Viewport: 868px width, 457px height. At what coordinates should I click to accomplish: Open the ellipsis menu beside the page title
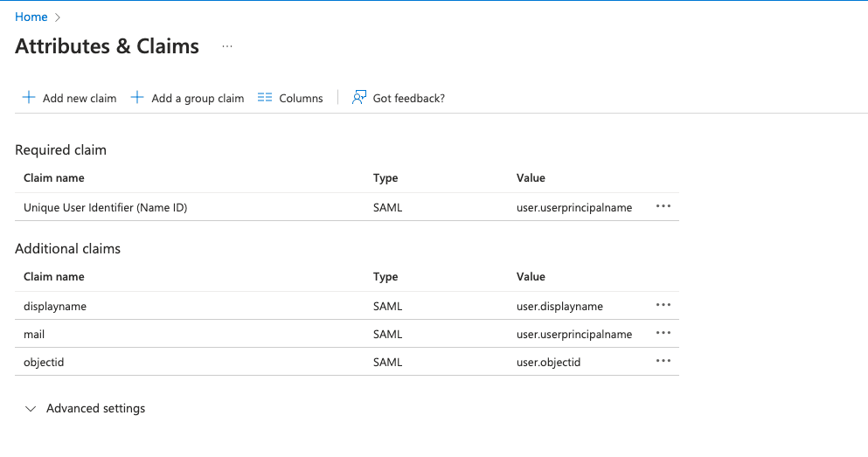[227, 46]
